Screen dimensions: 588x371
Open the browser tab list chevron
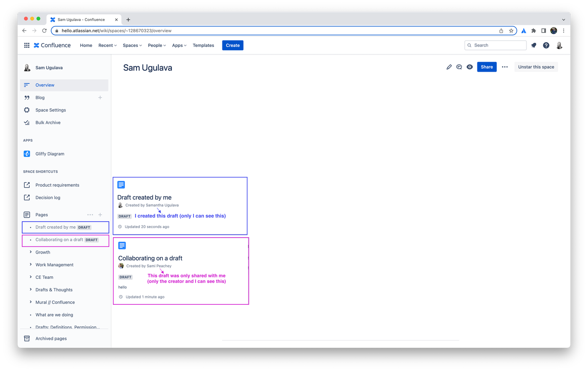564,20
